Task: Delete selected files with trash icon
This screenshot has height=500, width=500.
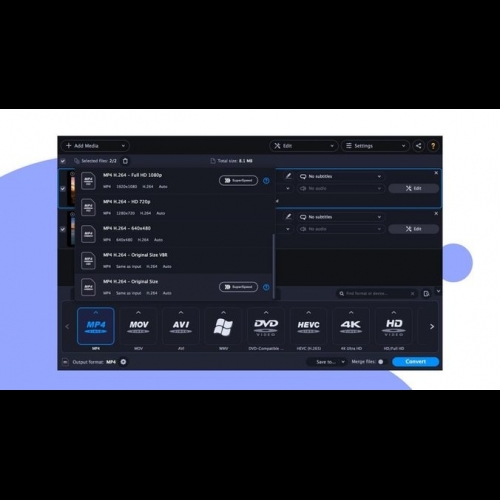Action: click(125, 161)
